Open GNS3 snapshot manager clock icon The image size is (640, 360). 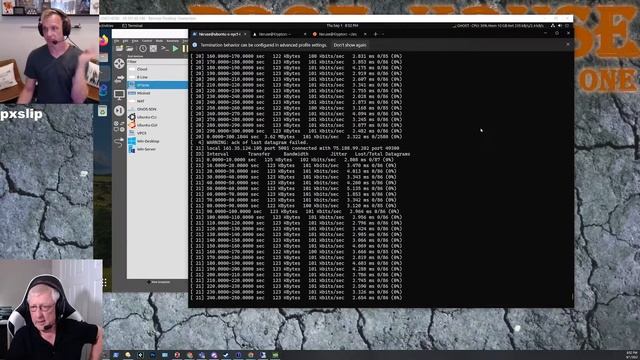(x=142, y=49)
